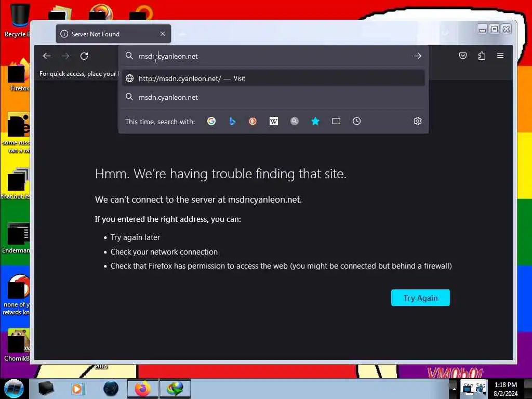Maximize the Firefox window
Image resolution: width=532 pixels, height=399 pixels.
[495, 29]
